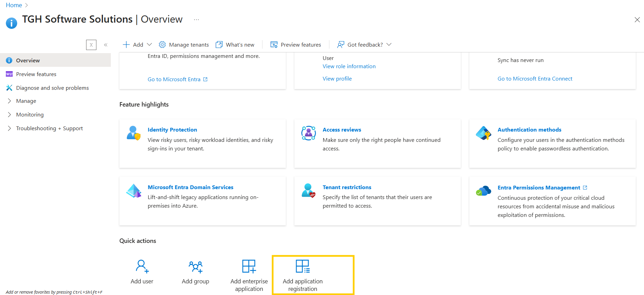Click the Tenant restrictions user icon
Viewport: 644px width, 295px height.
click(x=308, y=190)
